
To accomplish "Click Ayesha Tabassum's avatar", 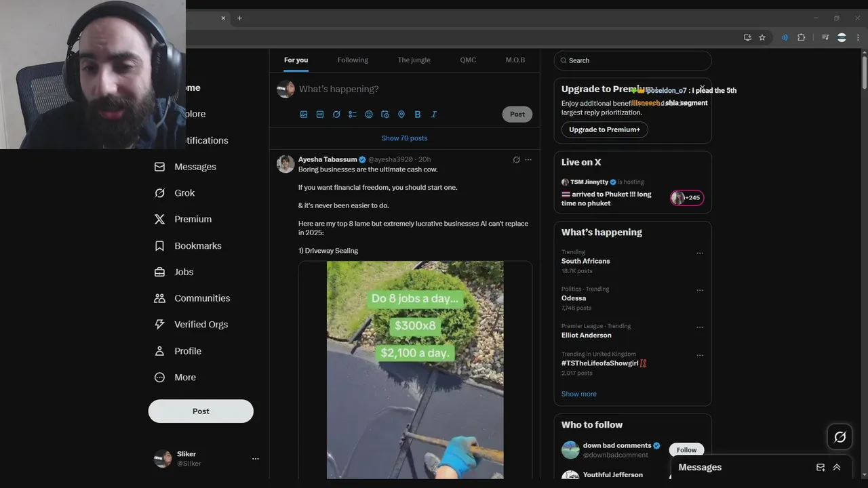I will coord(285,164).
